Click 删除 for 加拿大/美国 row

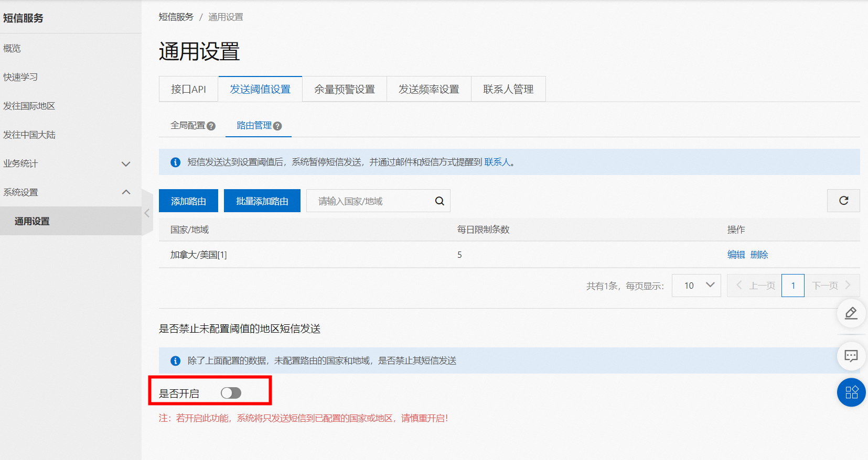click(x=759, y=255)
